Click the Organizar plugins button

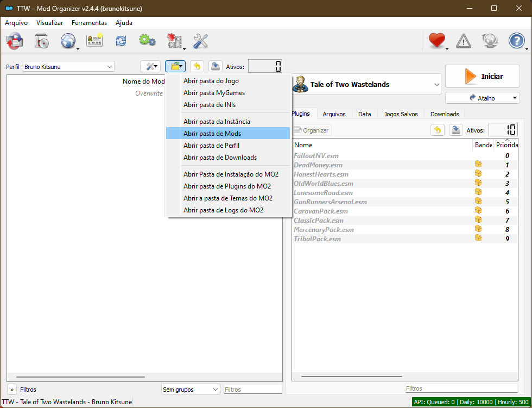[x=312, y=130]
